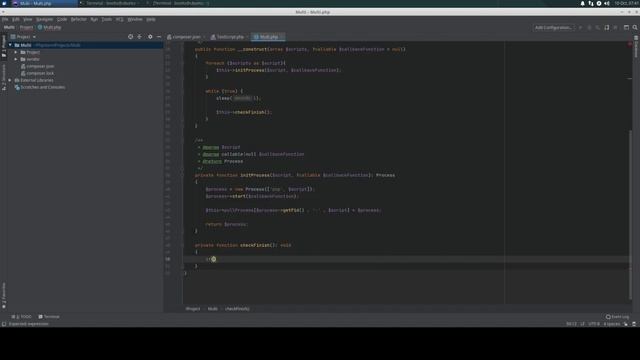Open the Favorites side tool tab
The image size is (640, 360).
click(x=4, y=296)
